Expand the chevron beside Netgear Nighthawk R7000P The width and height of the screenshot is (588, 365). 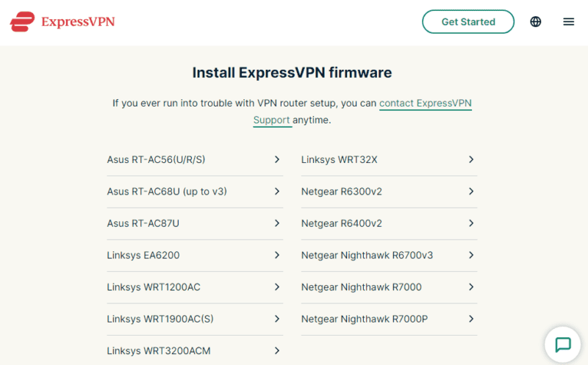(471, 319)
